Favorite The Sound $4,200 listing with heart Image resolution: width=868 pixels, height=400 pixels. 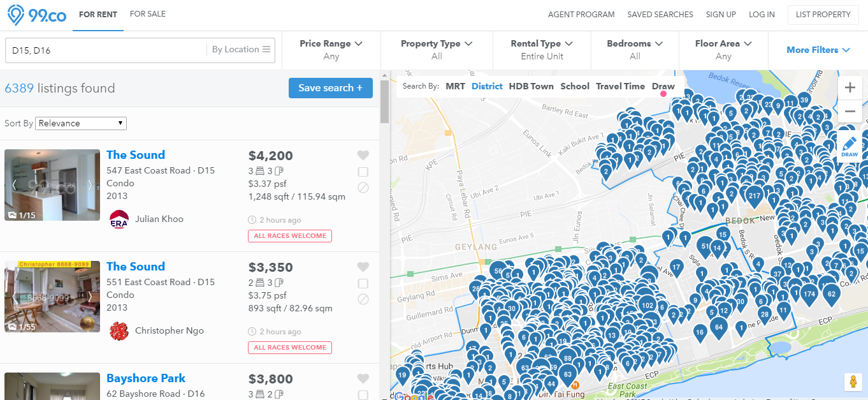tap(363, 155)
